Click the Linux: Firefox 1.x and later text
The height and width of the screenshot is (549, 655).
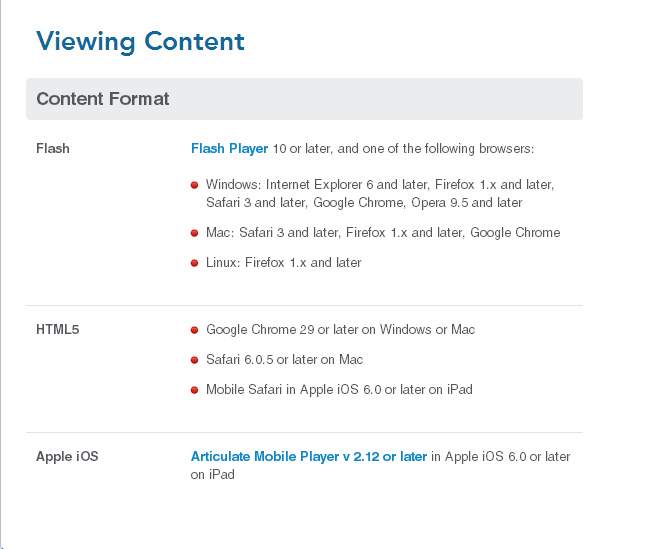283,263
